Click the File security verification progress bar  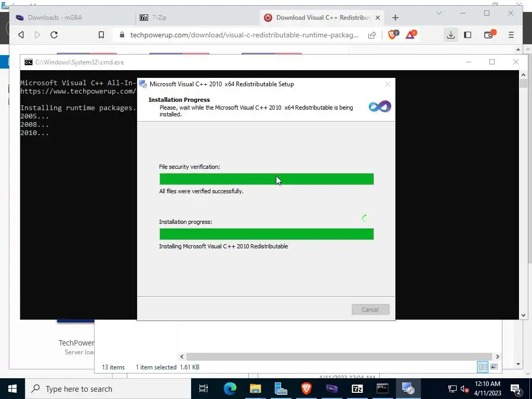coord(267,179)
